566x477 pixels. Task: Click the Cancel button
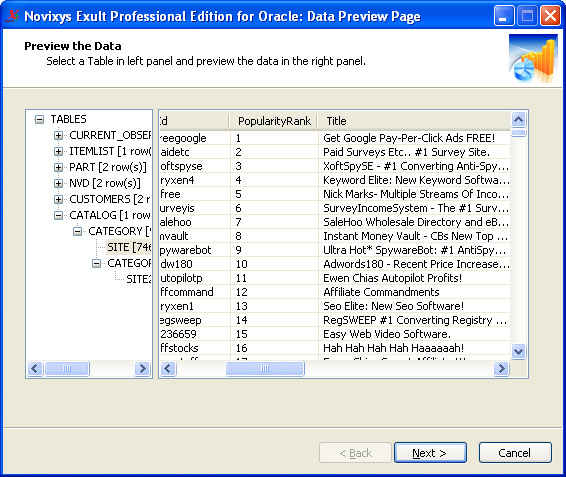point(515,452)
